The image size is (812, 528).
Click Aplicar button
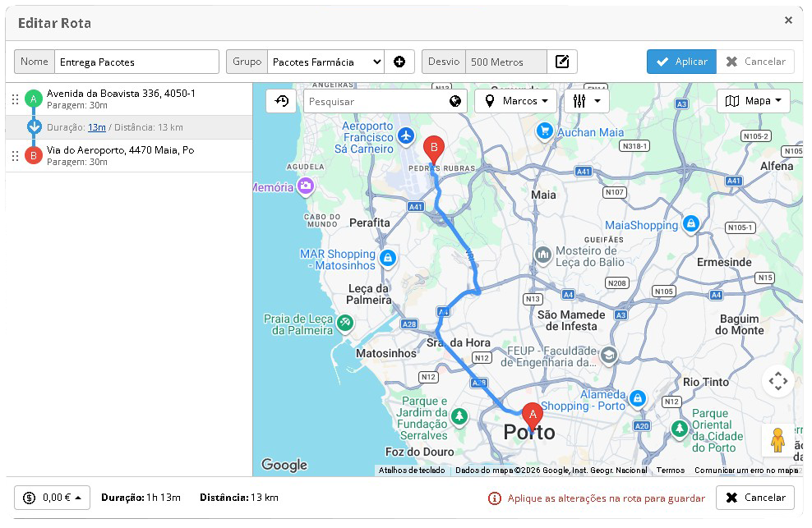coord(681,62)
